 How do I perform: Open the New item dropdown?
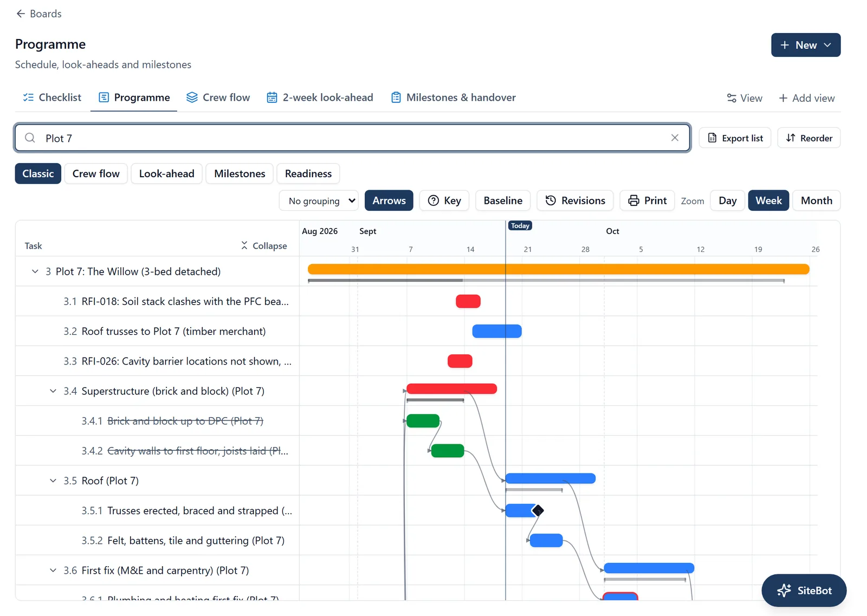[x=805, y=45]
